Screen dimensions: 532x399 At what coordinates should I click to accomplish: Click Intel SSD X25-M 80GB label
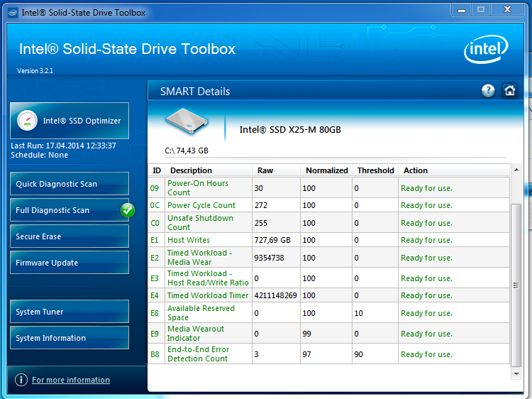point(290,129)
